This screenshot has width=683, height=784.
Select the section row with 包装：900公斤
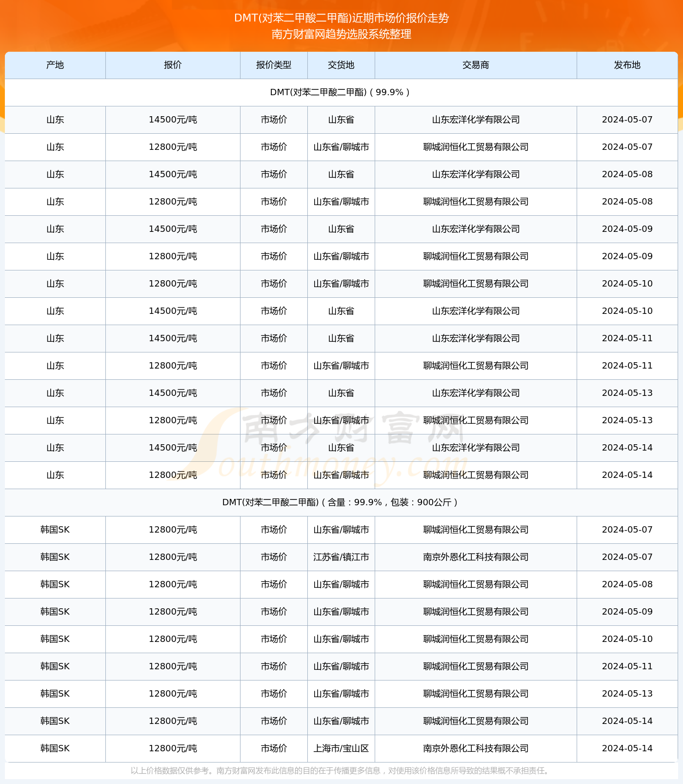341,502
